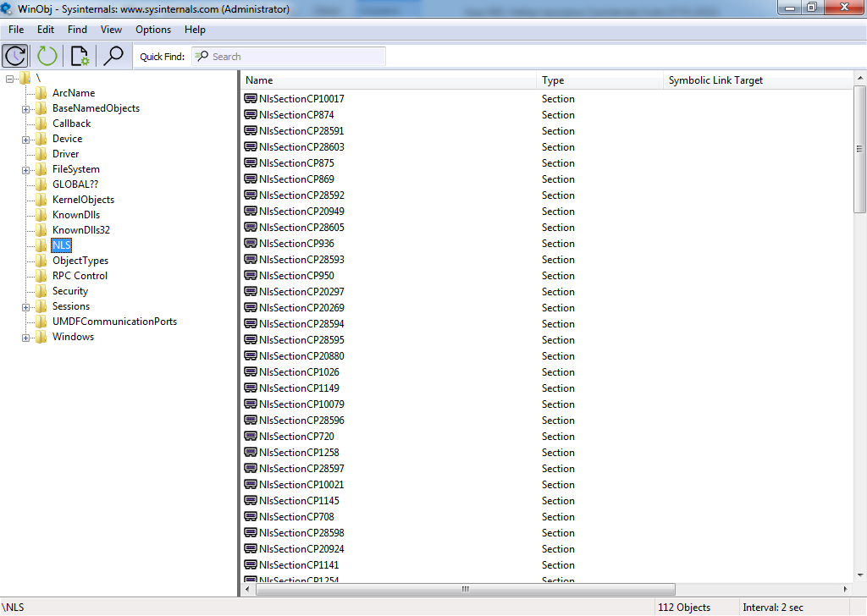Screen dimensions: 867x616
Task: Click the NlsSectionCP10017 section icon
Action: pos(251,99)
